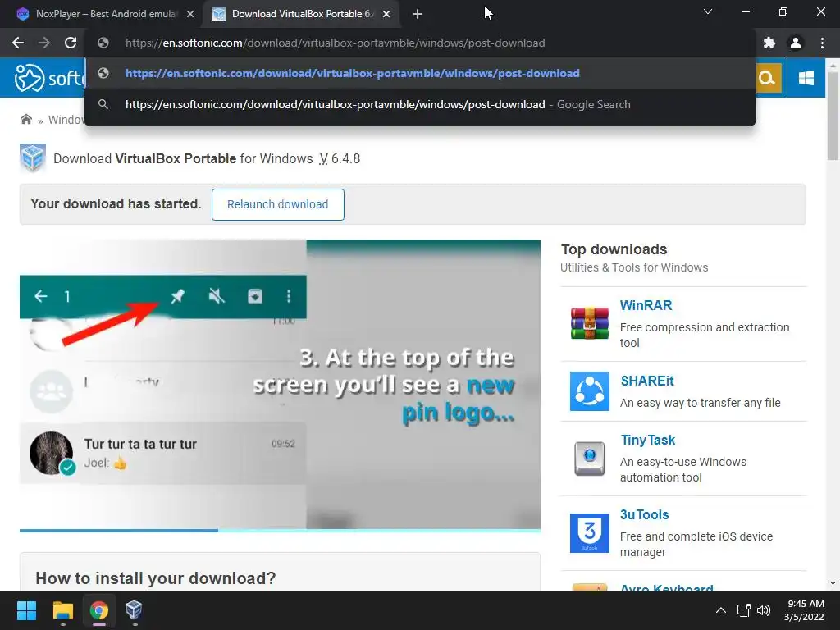Click the scrollbar up arrow
The image size is (840, 630).
click(x=833, y=65)
